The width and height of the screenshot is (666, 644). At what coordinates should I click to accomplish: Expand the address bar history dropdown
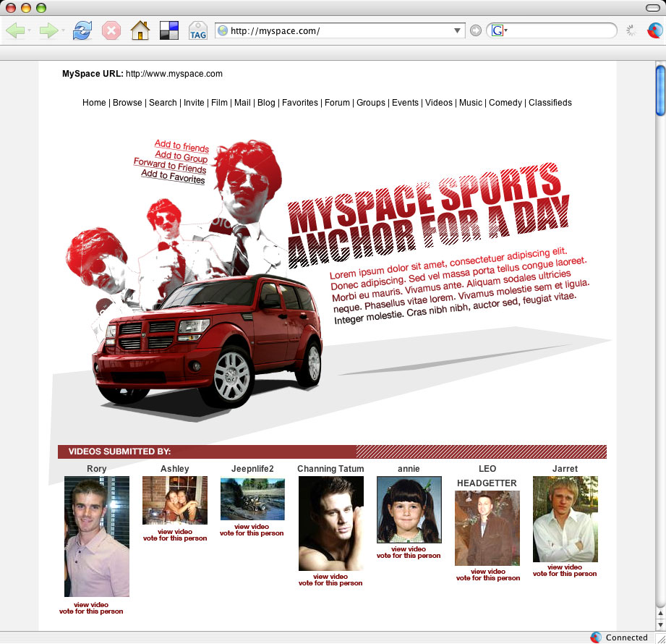pyautogui.click(x=457, y=30)
